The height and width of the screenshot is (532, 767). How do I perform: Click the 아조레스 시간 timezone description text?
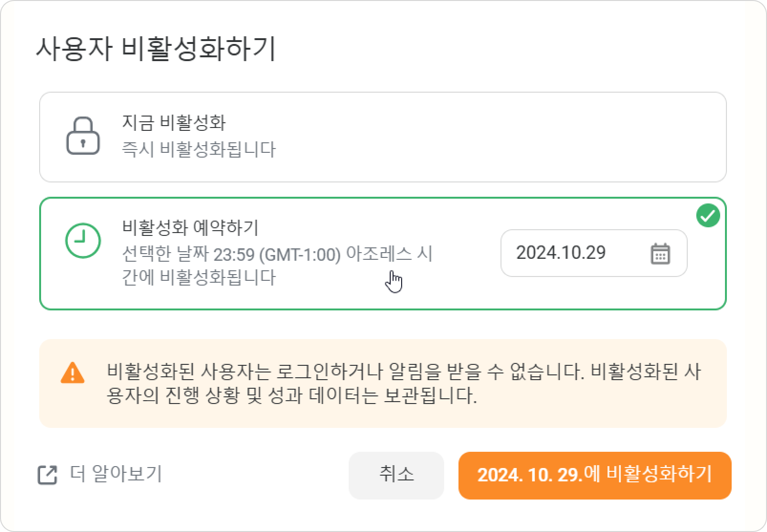pyautogui.click(x=277, y=266)
